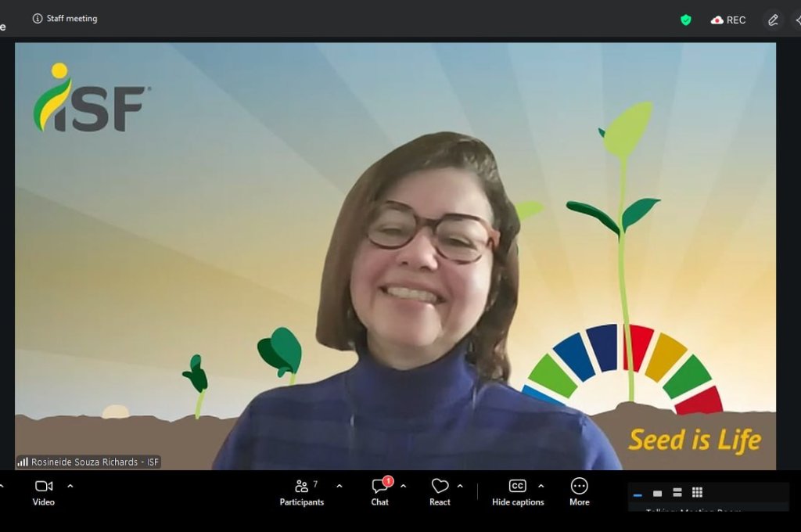This screenshot has width=801, height=532.
Task: Expand the Video options arrow
Action: [70, 486]
